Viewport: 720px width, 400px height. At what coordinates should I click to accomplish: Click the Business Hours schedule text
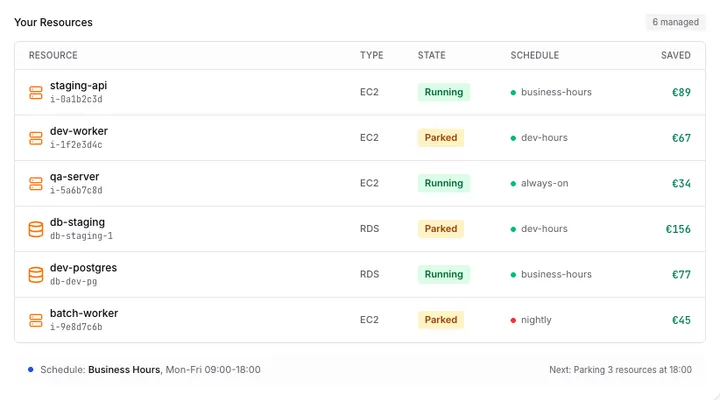(x=124, y=370)
